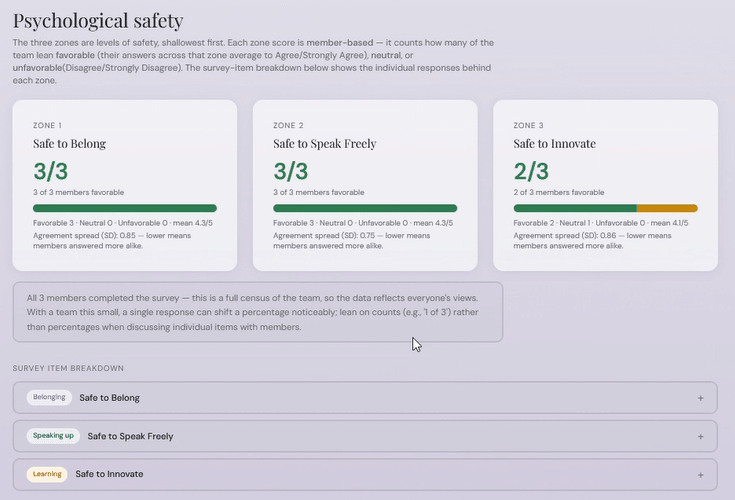This screenshot has height=500, width=735.
Task: Click 'Agreement spread (SD): 0.75' text
Action: coord(324,236)
